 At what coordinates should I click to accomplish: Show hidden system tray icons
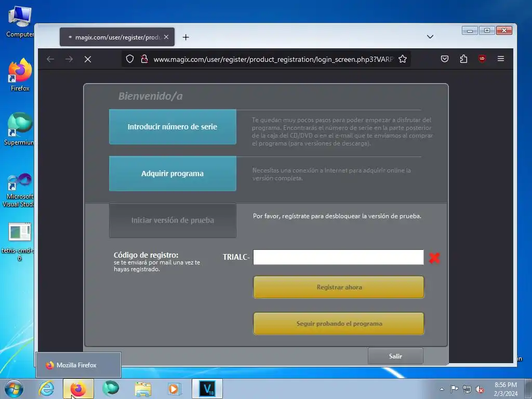(x=442, y=389)
